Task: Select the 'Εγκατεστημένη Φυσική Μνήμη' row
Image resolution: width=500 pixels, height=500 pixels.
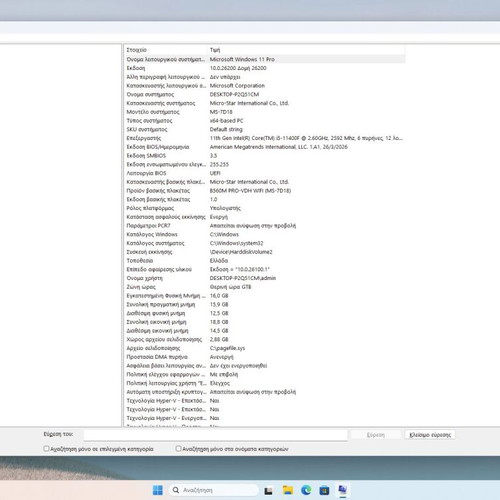Action: (x=265, y=296)
